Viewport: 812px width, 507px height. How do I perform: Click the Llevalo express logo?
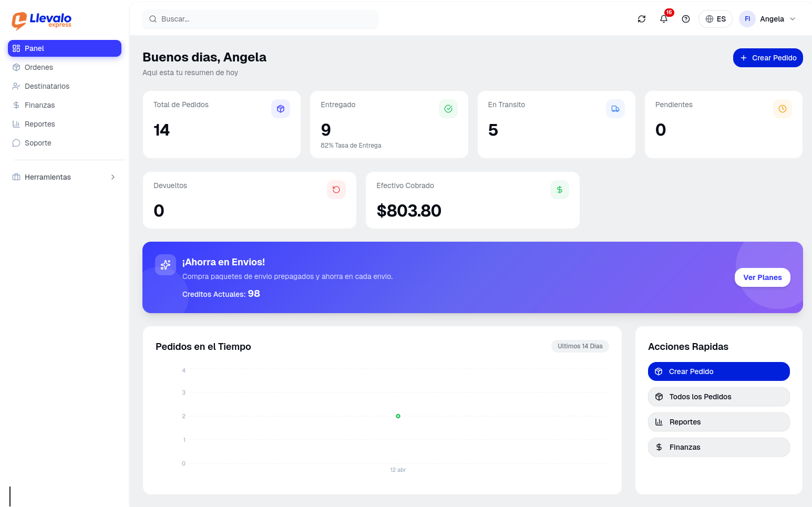tap(42, 20)
